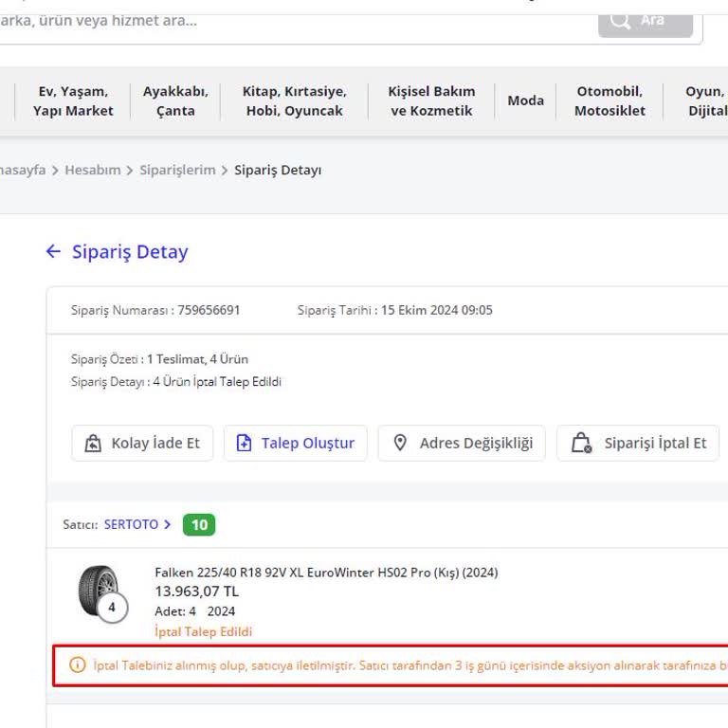Click the info icon in cancellation notice
This screenshot has width=728, height=728.
[x=78, y=665]
